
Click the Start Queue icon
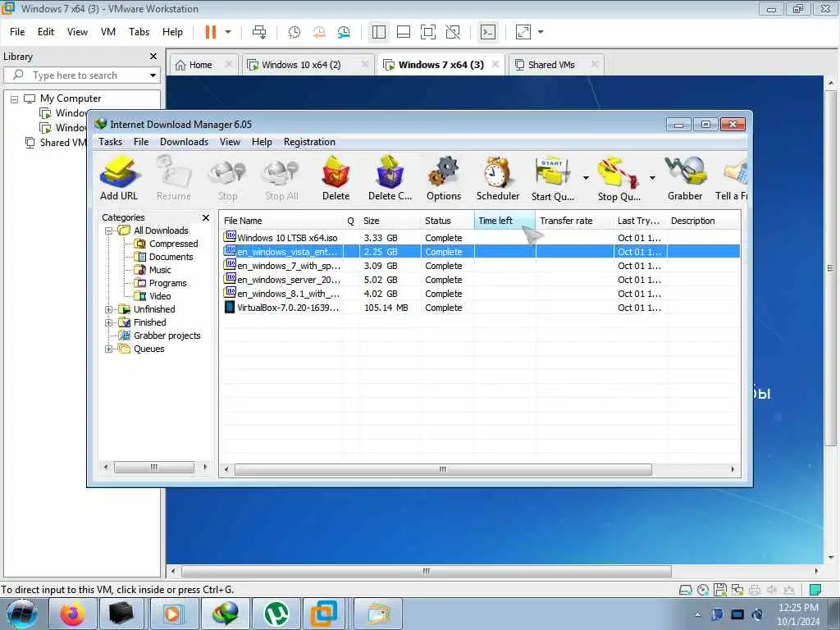point(553,178)
